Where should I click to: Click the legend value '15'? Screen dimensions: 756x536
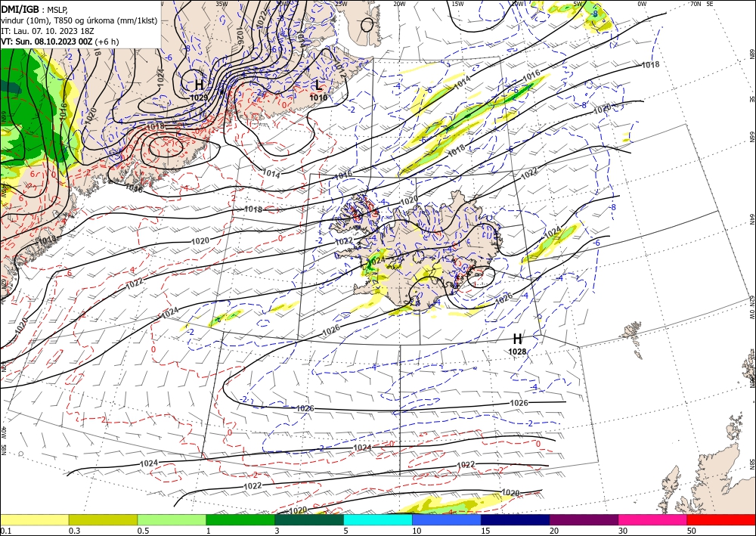coord(485,531)
